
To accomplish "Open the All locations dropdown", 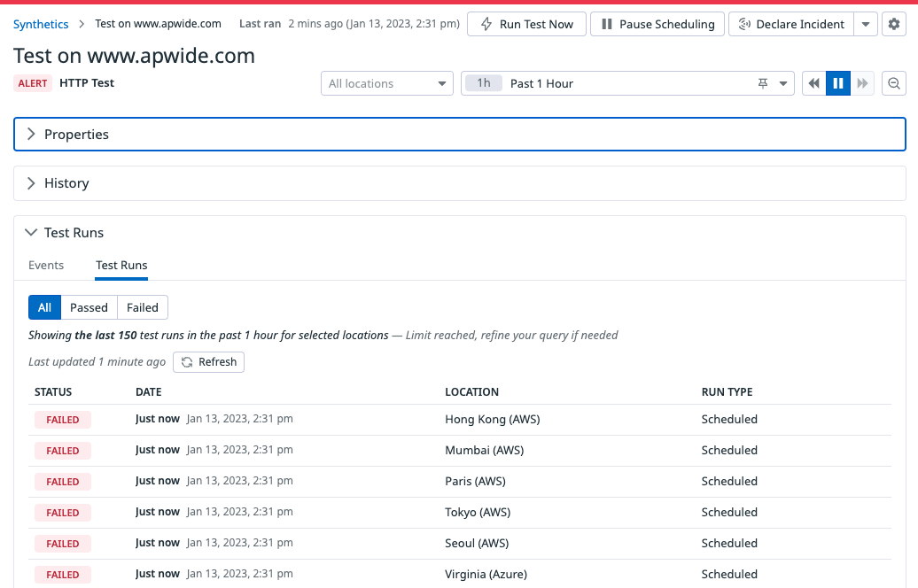I will pyautogui.click(x=387, y=83).
